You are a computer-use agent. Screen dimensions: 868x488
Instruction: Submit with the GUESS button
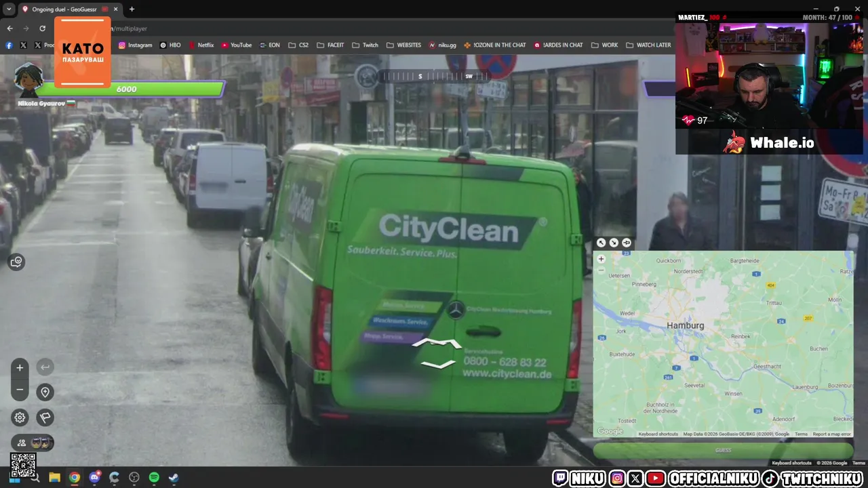coord(723,450)
